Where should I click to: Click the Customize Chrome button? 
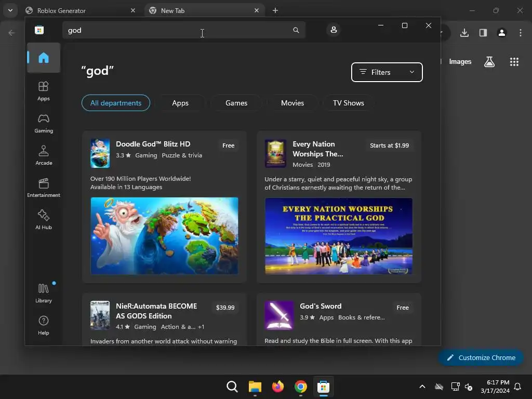click(481, 357)
